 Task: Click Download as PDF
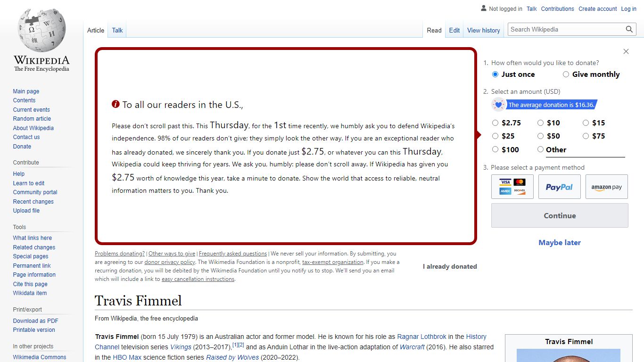coord(36,321)
